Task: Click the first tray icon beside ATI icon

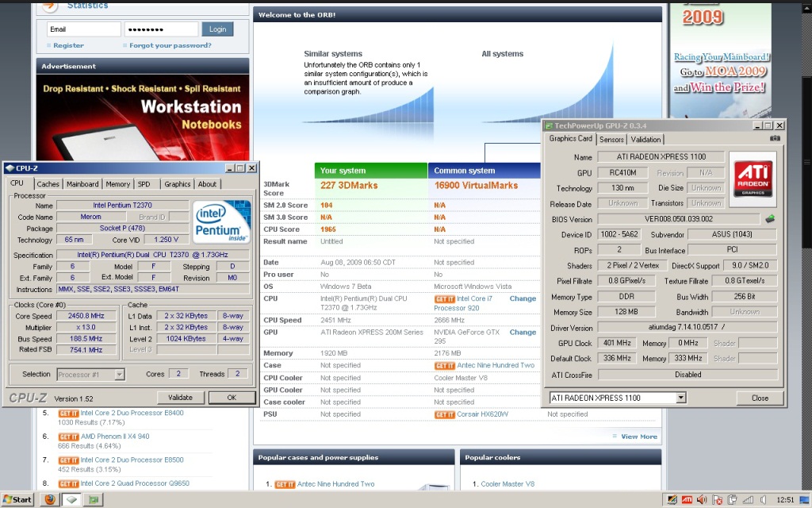Action: 672,500
